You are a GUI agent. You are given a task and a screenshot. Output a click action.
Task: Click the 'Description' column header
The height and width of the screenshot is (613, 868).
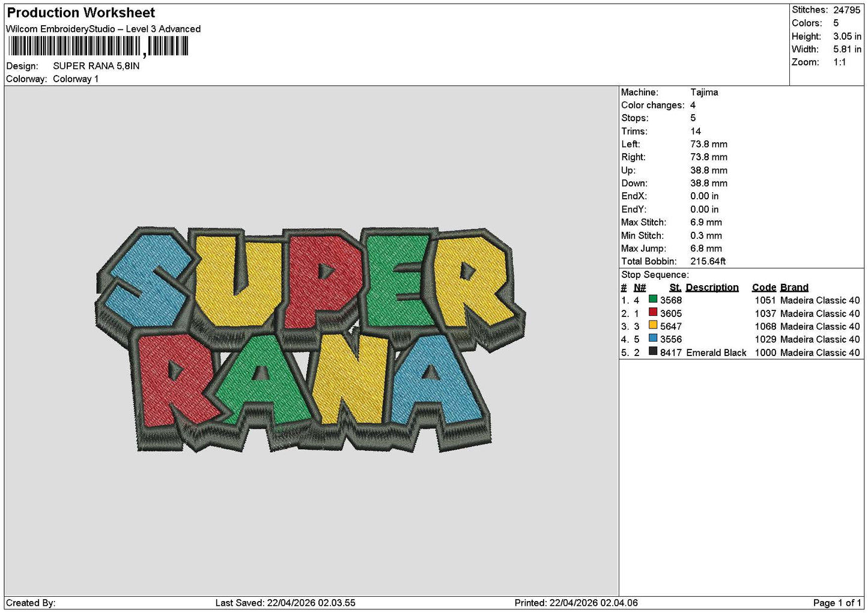[x=712, y=288]
